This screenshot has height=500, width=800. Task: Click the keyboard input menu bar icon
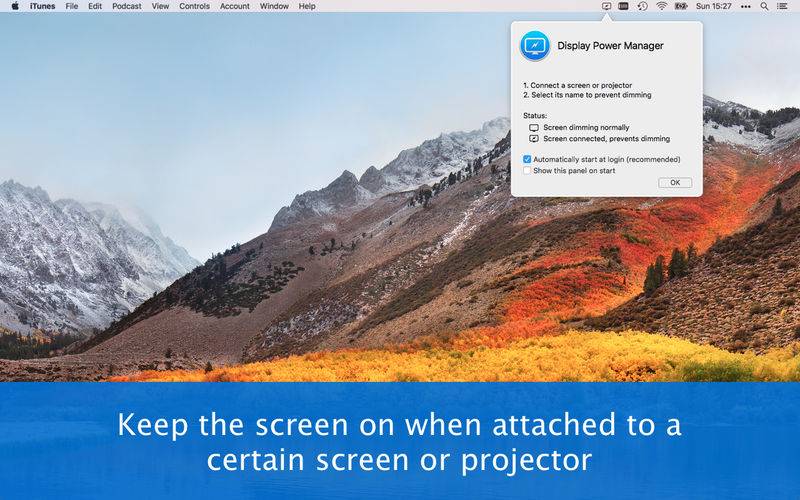pos(623,6)
